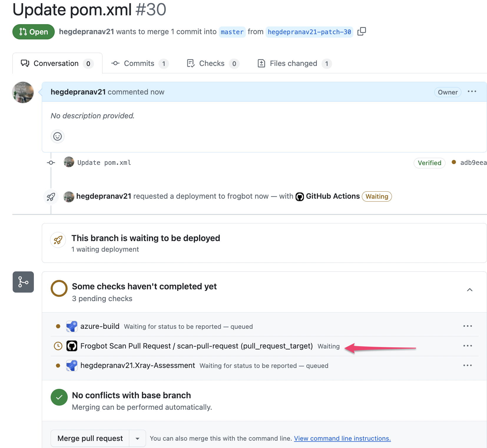Click the Xray-Assessment pipeline icon
The image size is (487, 448).
(72, 366)
